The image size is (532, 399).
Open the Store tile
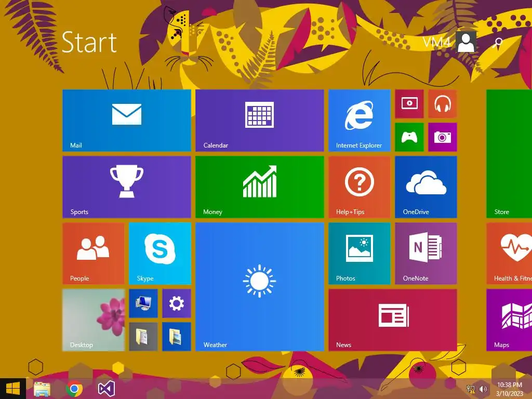[x=509, y=154]
